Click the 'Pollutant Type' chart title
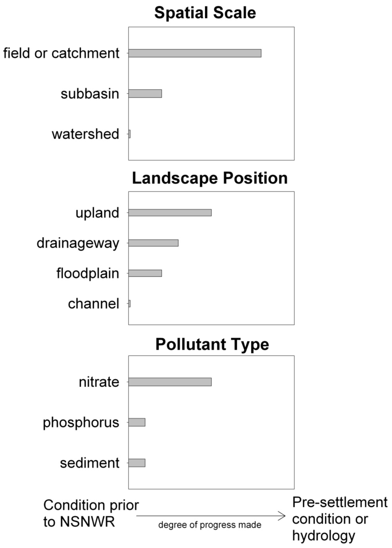 [x=212, y=344]
